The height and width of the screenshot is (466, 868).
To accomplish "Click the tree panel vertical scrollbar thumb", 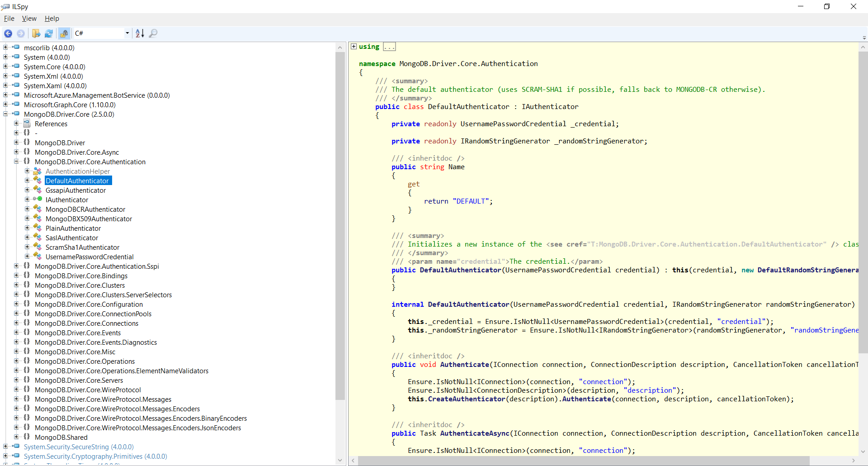I will click(340, 226).
